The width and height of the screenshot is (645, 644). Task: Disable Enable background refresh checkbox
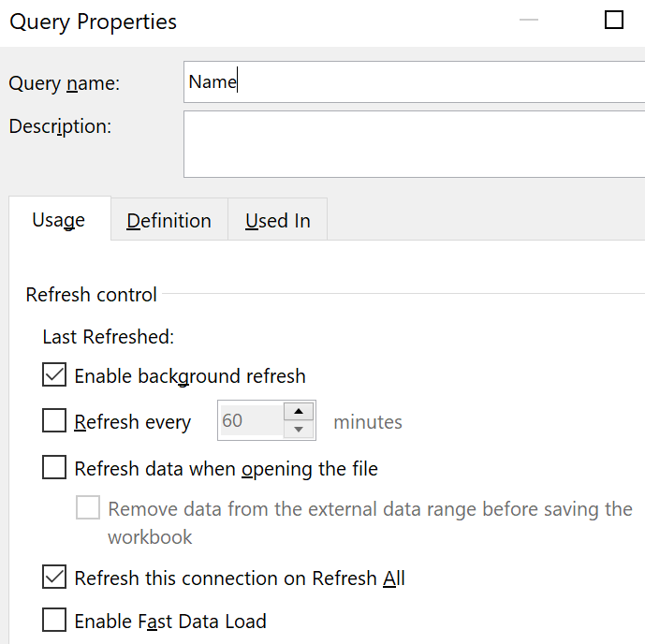tap(55, 376)
